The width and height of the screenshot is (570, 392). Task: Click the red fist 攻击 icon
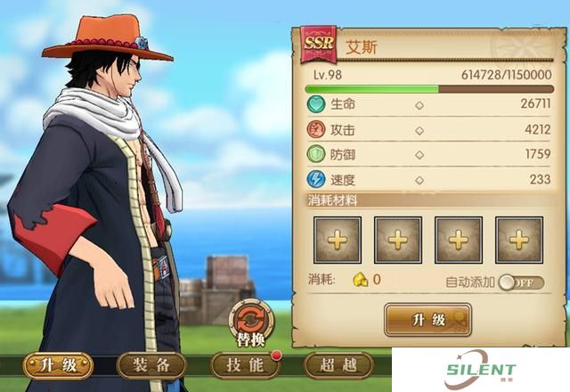point(316,129)
